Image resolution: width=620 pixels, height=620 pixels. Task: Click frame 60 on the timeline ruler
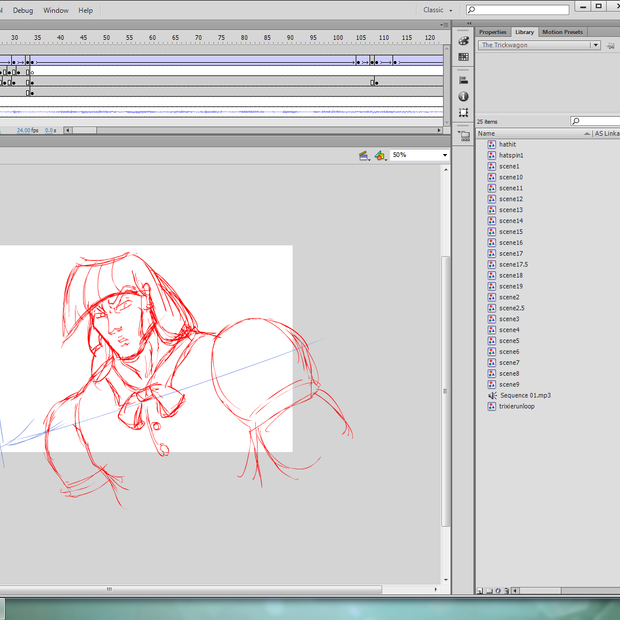click(153, 38)
